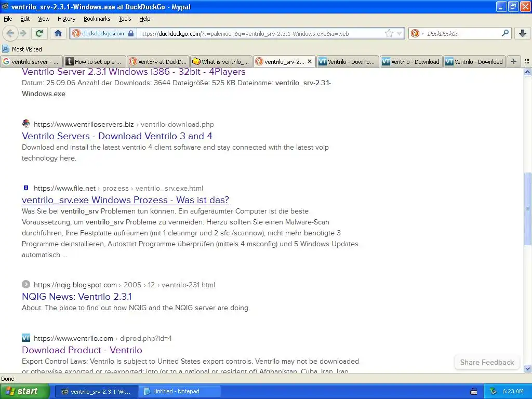The height and width of the screenshot is (399, 532).
Task: Open the Bookmarks menu
Action: [x=97, y=19]
